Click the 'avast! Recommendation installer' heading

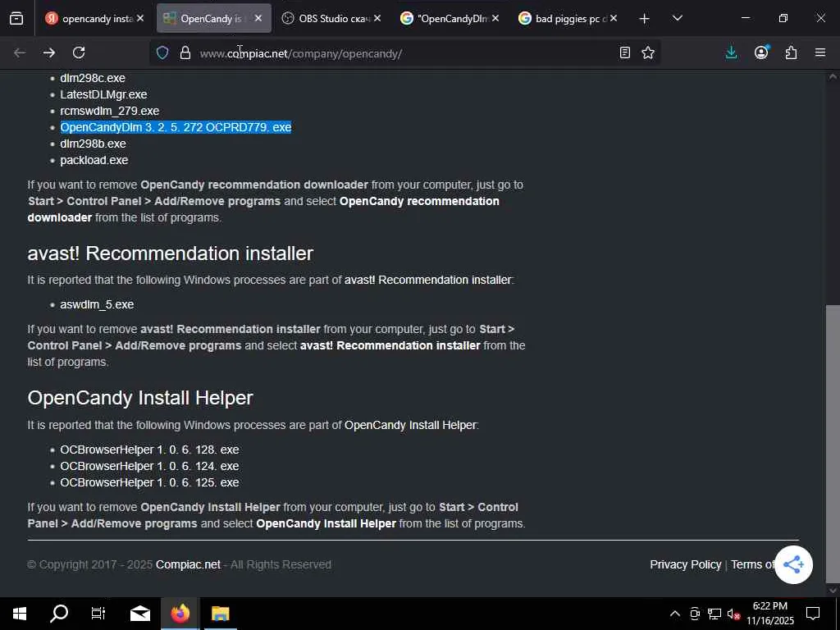[x=171, y=253]
